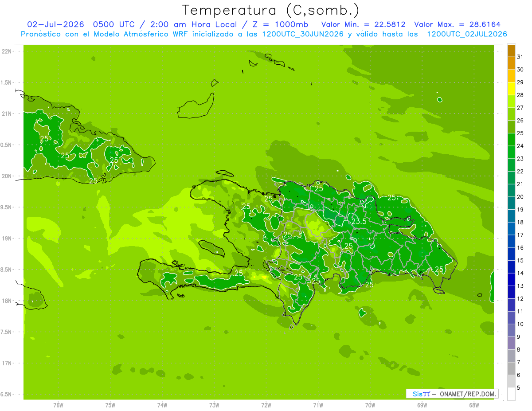Click the "22N" latitude label

pyautogui.click(x=6, y=51)
